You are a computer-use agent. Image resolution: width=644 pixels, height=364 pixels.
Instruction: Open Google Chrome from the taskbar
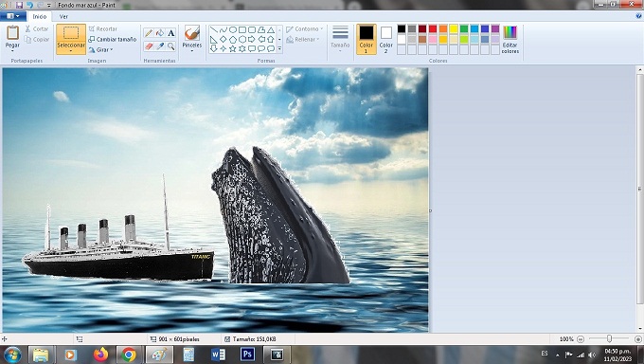coord(129,355)
